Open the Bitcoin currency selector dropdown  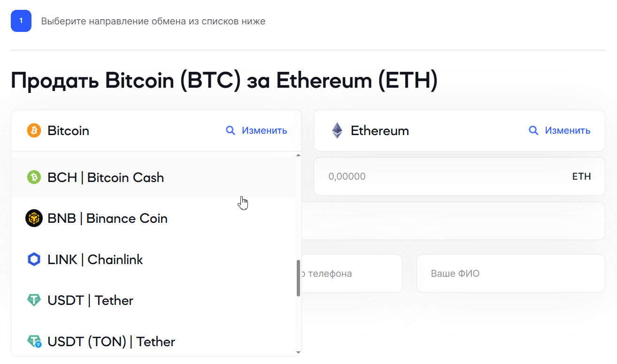tap(156, 130)
